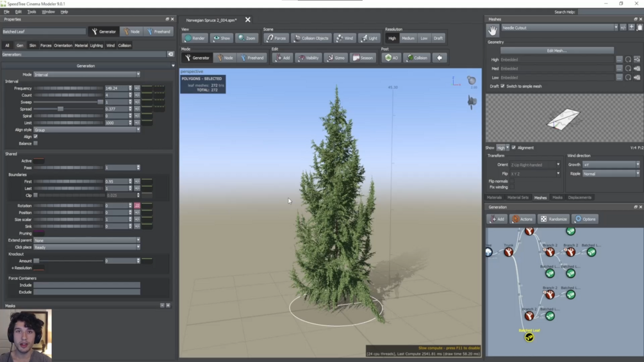This screenshot has width=644, height=362.
Task: Select the yellow Batched Leaf node
Action: click(x=529, y=338)
